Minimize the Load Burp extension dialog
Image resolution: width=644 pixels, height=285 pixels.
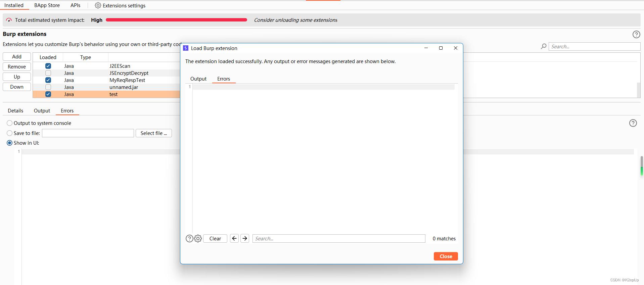pyautogui.click(x=426, y=48)
